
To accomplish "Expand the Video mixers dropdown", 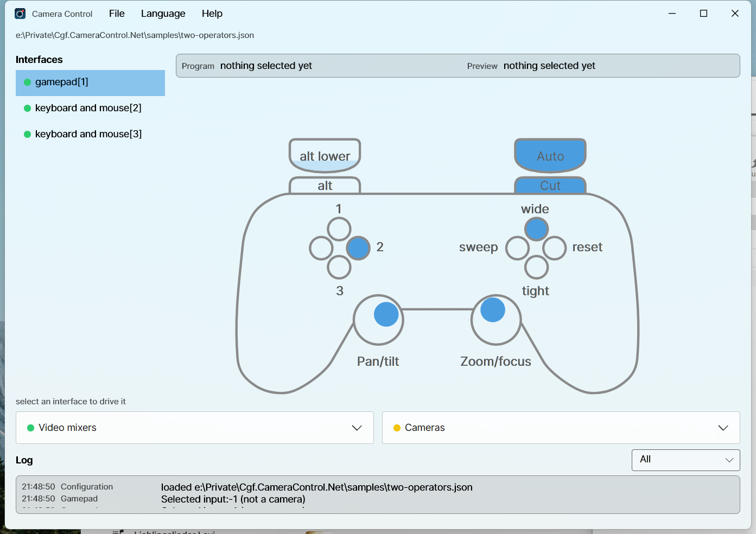I will click(195, 428).
